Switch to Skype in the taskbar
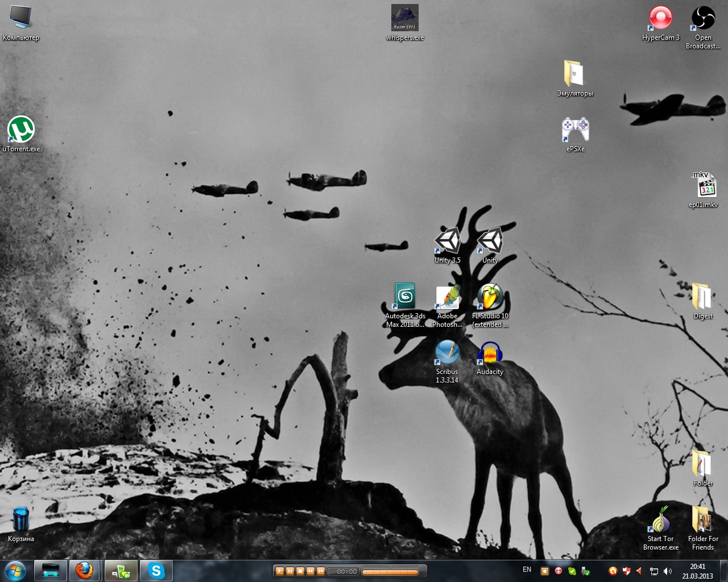Viewport: 728px width, 582px height. coord(156,571)
